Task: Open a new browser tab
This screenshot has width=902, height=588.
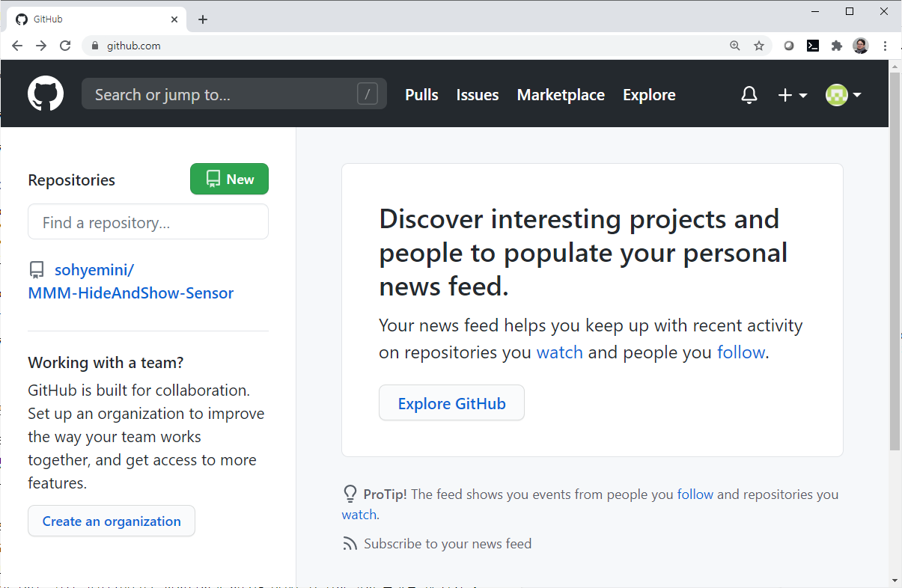Action: [203, 19]
